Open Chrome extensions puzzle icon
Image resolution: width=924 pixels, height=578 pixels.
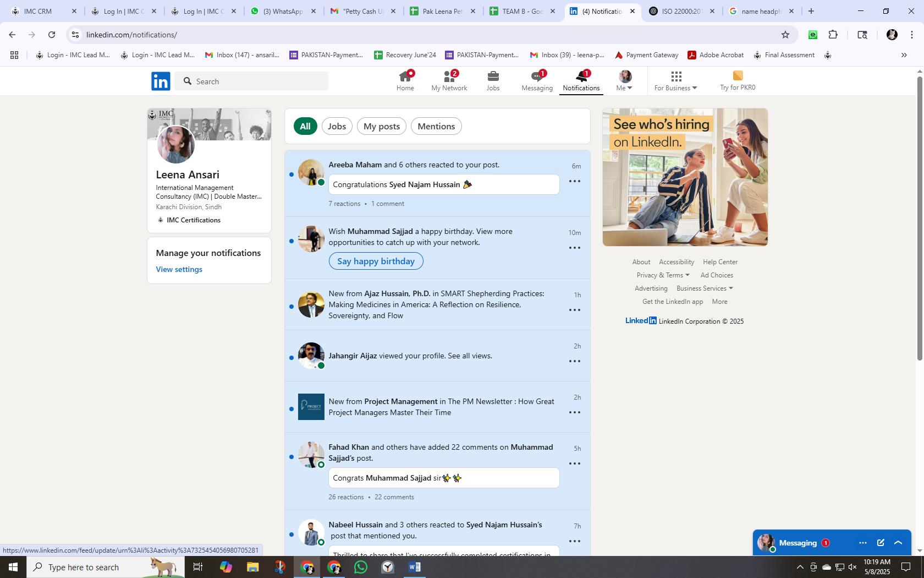833,35
